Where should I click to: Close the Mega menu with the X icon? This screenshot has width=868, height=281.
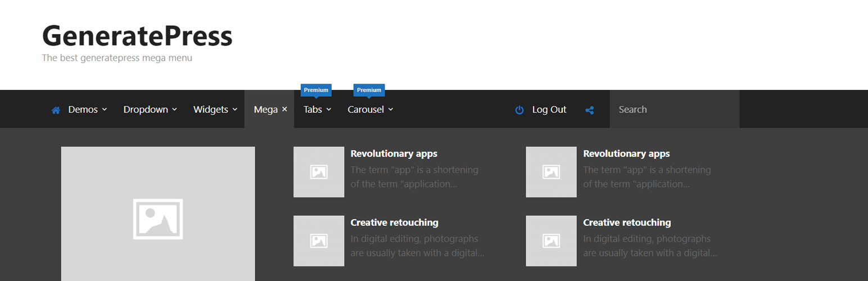pos(284,110)
